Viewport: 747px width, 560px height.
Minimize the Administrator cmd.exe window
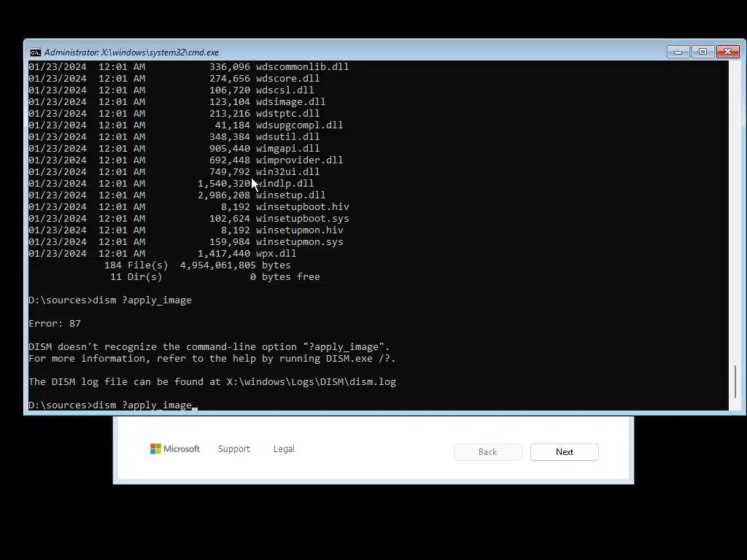678,52
